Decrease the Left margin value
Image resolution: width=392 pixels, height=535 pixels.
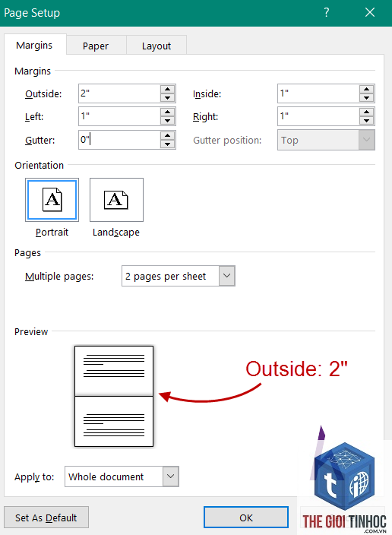[168, 121]
